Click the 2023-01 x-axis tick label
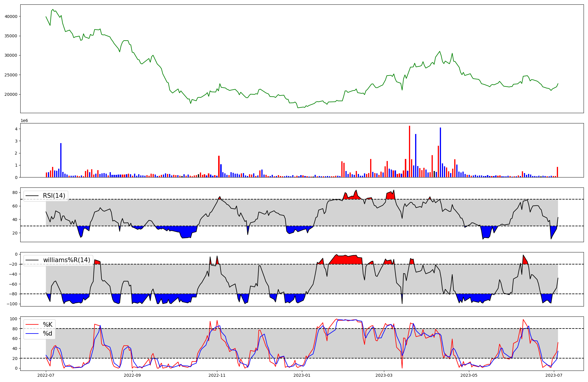 tap(302, 375)
